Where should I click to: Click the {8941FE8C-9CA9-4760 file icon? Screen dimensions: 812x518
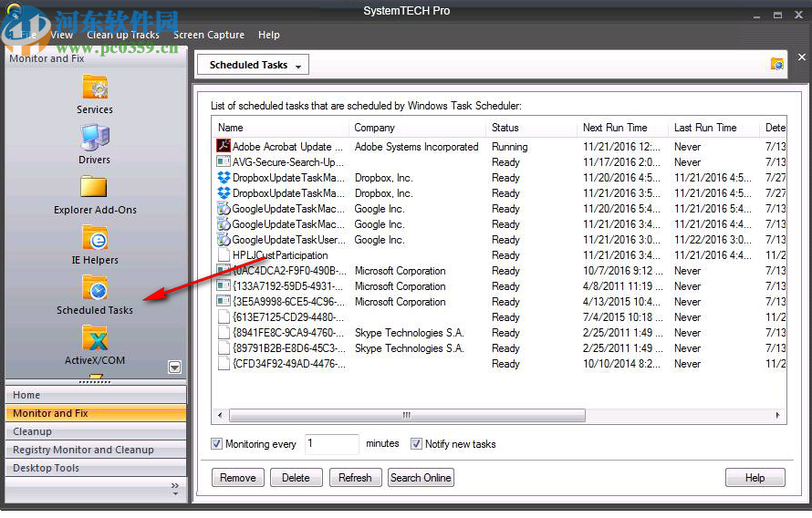pyautogui.click(x=224, y=332)
